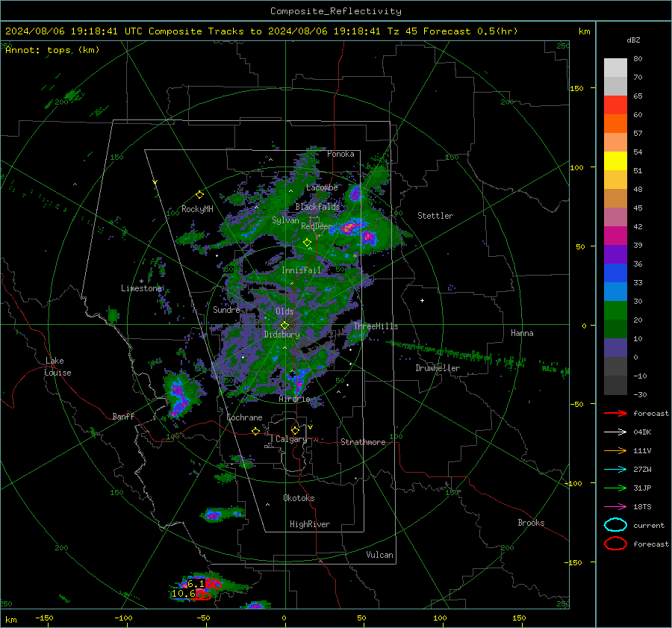Click the RedDeer city label
This screenshot has height=628, width=672.
coord(317,226)
